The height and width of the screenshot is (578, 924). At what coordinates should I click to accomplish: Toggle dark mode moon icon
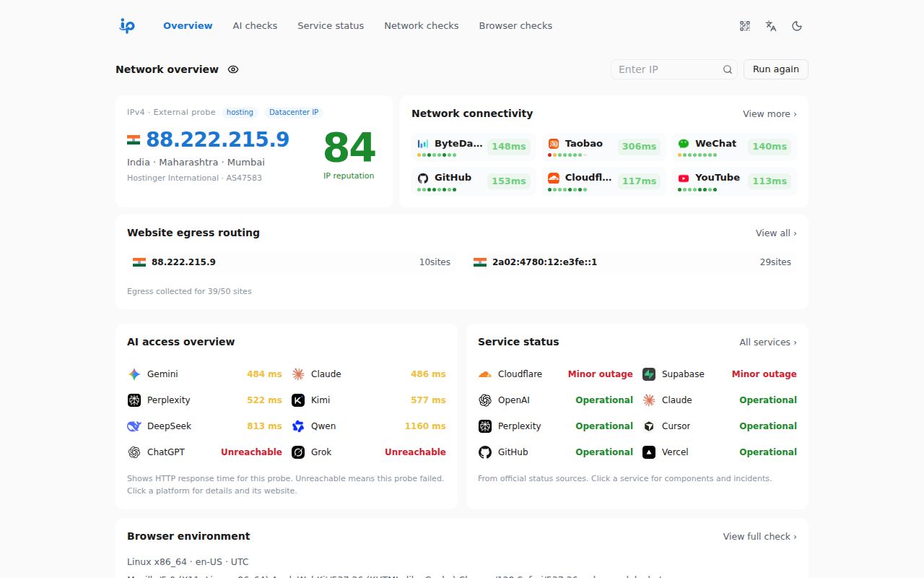tap(797, 26)
